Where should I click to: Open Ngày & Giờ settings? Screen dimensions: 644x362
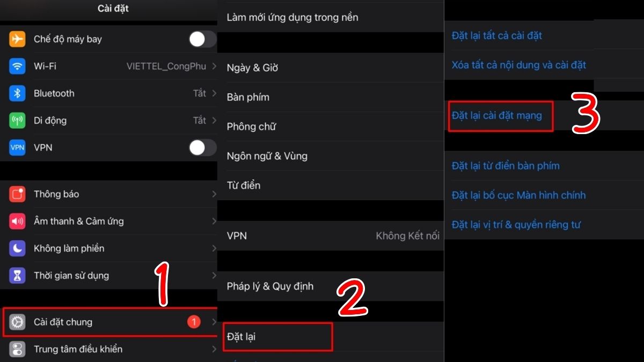(x=331, y=68)
